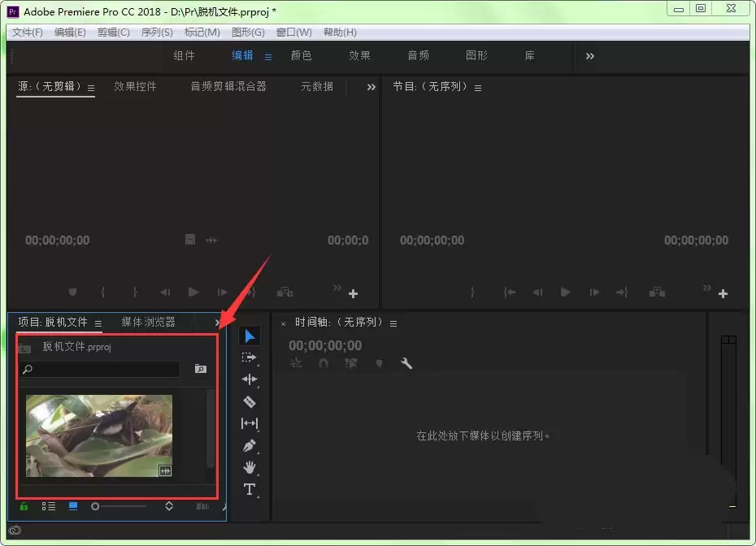This screenshot has width=756, height=546.
Task: Select the Razor tool
Action: 250,401
